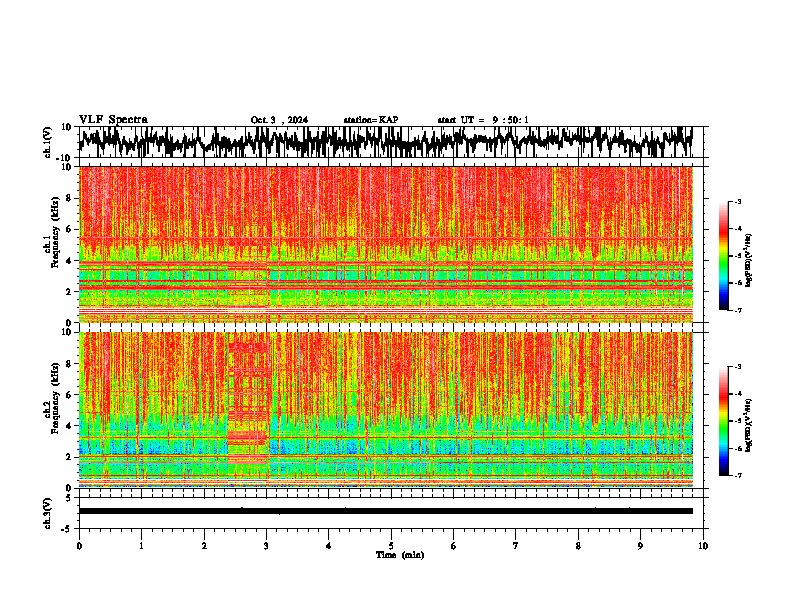792x612 pixels.
Task: Click the "6" kHz tick on ch.2 frequency axis
Action: click(69, 395)
